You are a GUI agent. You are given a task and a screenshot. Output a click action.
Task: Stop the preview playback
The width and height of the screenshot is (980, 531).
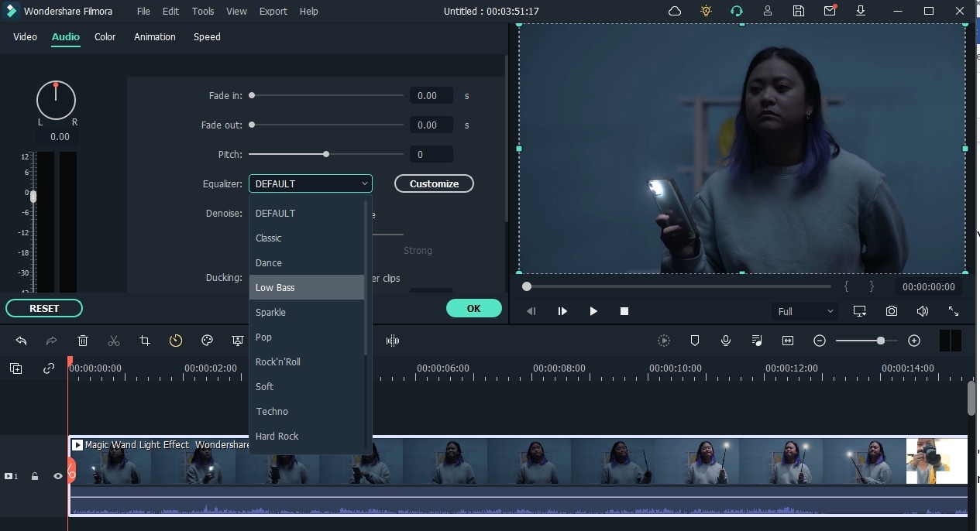pos(624,311)
